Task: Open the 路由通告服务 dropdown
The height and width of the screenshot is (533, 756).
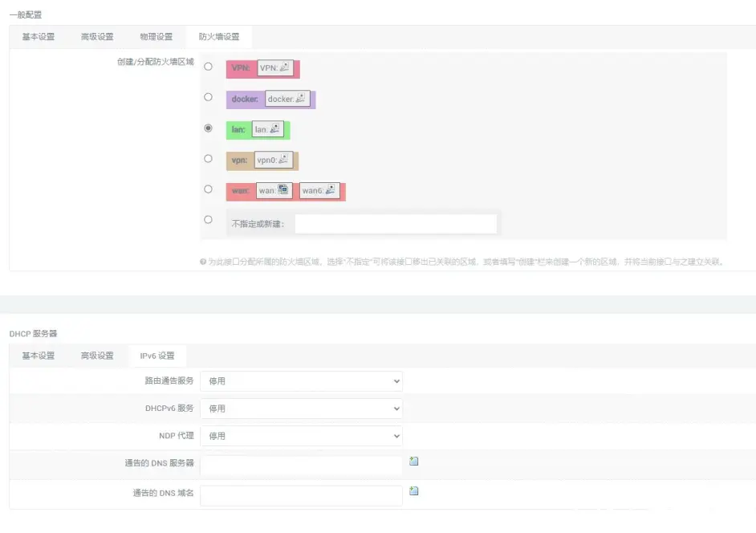Action: (301, 381)
